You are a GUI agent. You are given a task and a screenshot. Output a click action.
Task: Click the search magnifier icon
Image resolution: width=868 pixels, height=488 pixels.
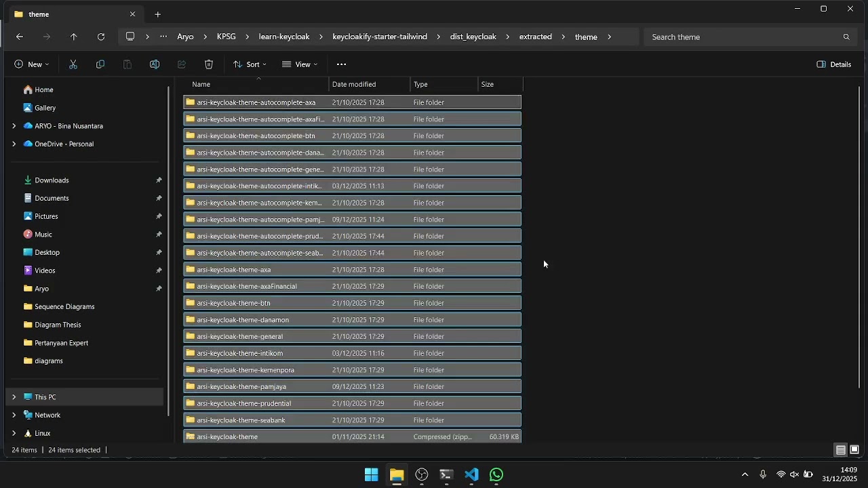click(846, 37)
